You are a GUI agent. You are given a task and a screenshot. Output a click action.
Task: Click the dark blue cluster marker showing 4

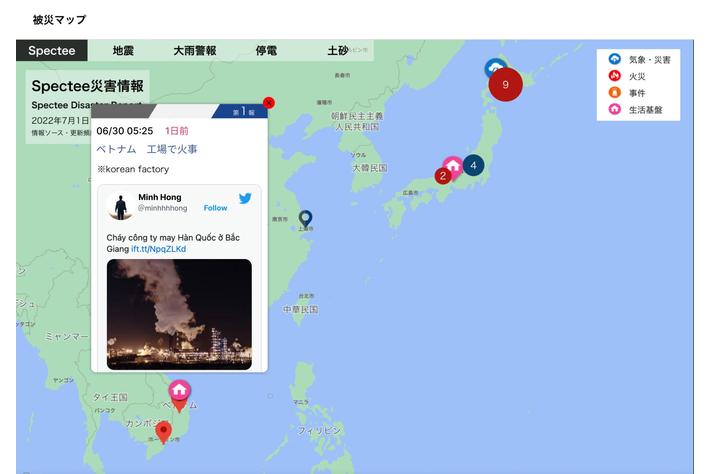coord(473,165)
